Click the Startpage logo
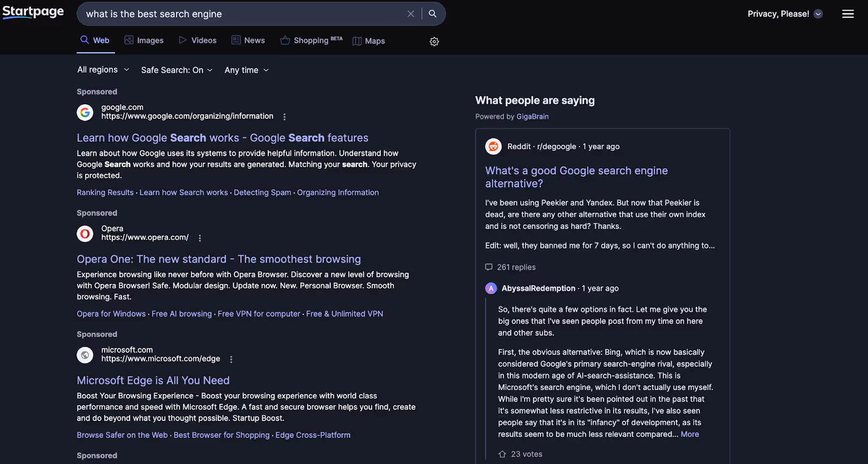Screen dimensions: 868x464 coord(33,12)
